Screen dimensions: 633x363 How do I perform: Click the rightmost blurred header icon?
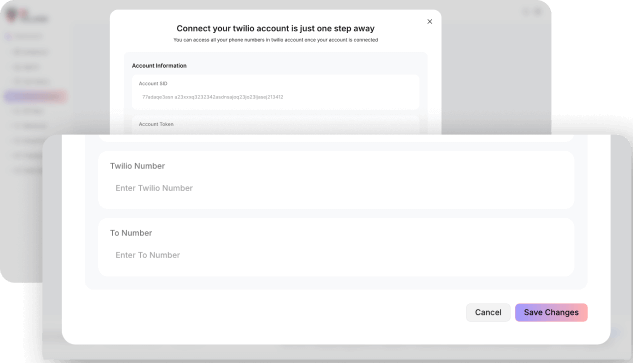(538, 12)
